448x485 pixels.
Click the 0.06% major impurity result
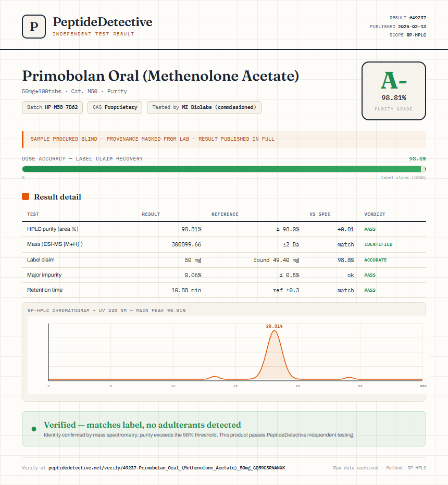click(193, 275)
